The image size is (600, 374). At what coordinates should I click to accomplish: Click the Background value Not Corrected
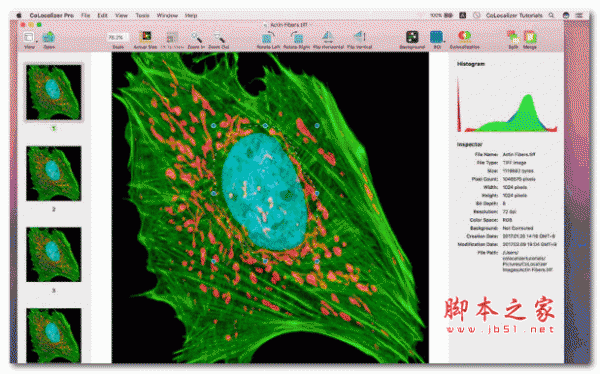[x=518, y=228]
